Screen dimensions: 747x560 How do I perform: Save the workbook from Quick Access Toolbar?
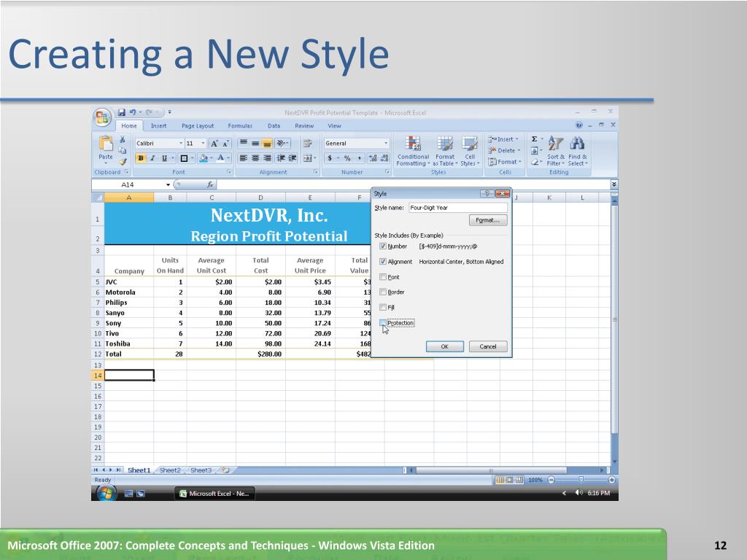(x=122, y=112)
